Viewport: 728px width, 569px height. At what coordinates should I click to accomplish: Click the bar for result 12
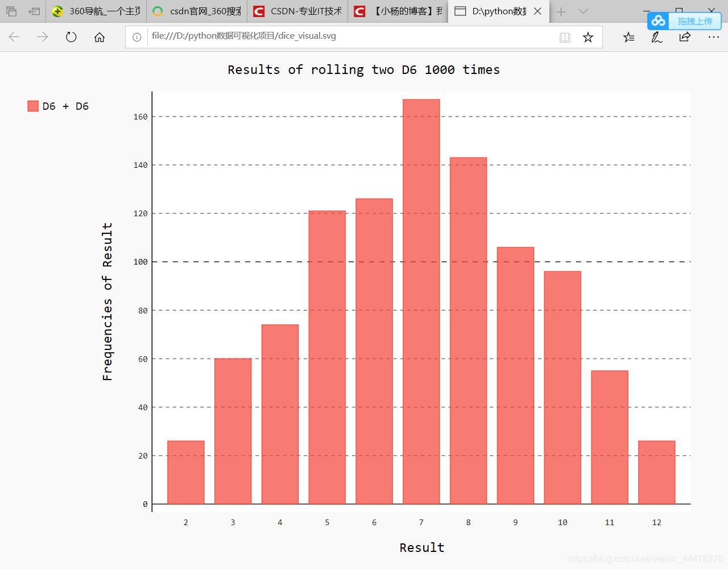[657, 472]
